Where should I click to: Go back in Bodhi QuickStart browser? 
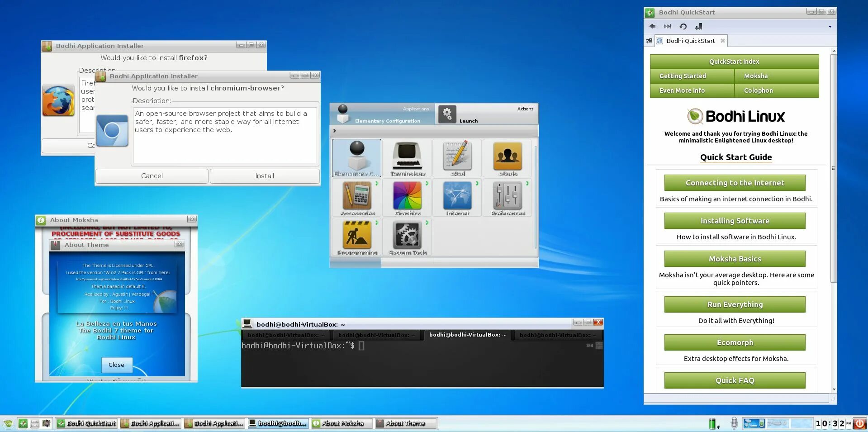tap(652, 26)
